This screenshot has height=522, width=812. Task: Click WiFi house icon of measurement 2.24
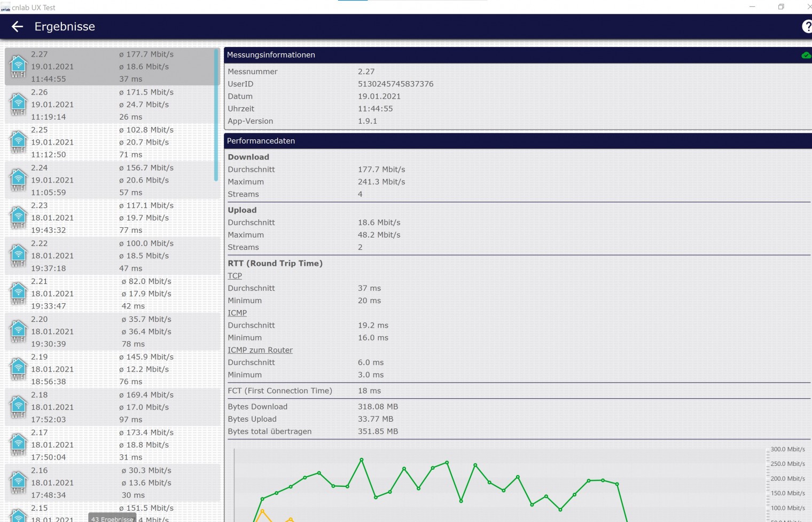pyautogui.click(x=19, y=180)
